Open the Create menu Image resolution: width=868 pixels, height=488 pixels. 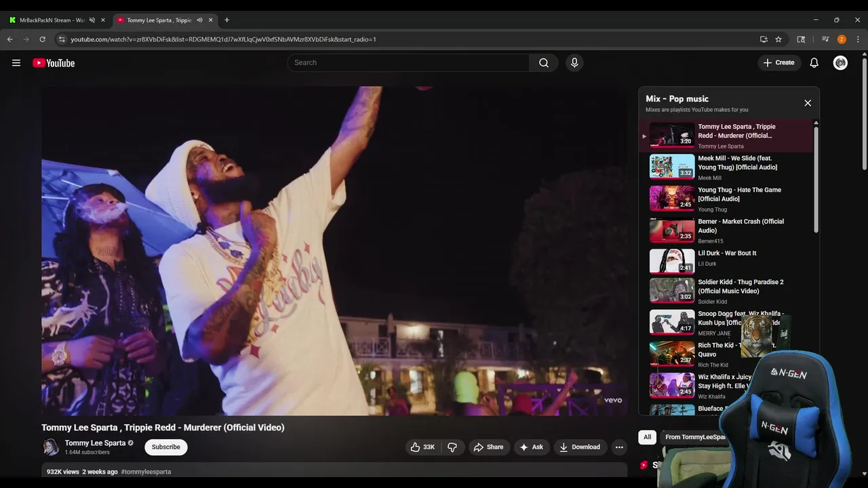pos(778,63)
